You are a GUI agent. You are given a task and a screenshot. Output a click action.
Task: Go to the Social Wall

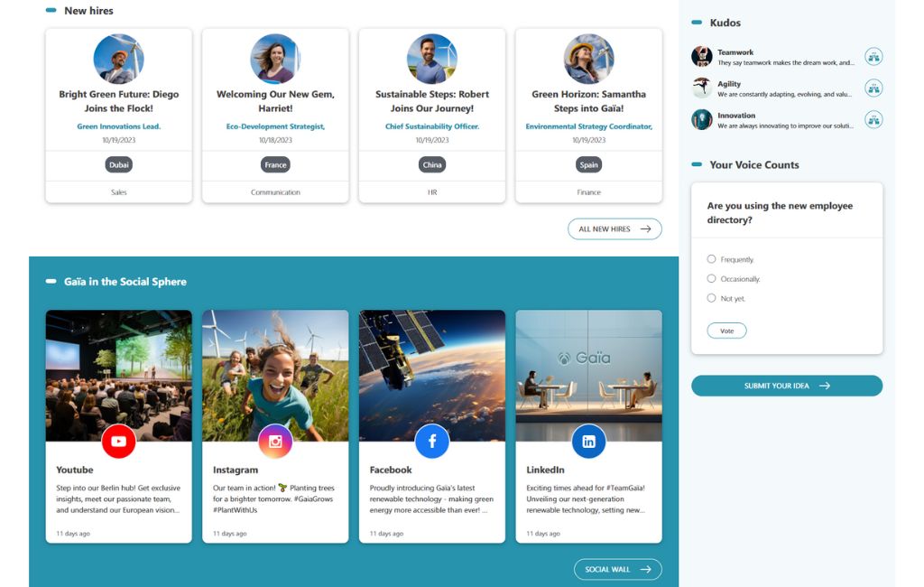[617, 570]
